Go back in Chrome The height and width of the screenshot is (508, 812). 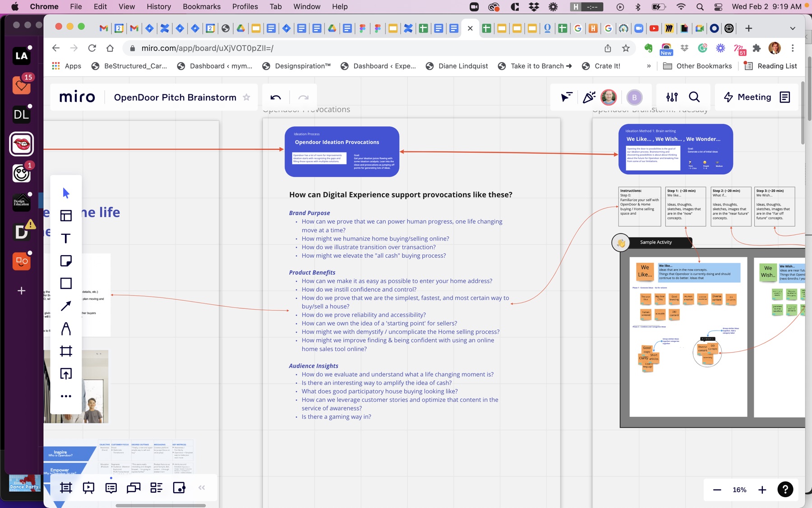[56, 48]
